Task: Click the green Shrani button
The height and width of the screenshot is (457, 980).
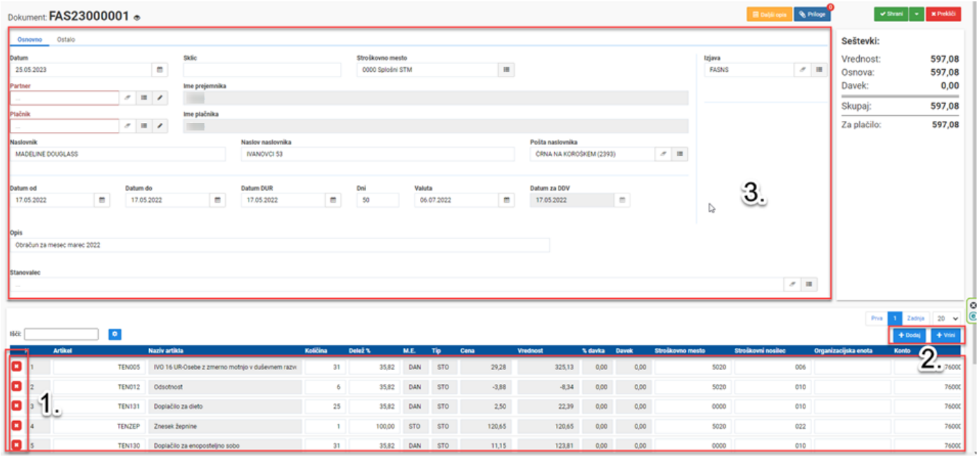Action: click(x=892, y=14)
